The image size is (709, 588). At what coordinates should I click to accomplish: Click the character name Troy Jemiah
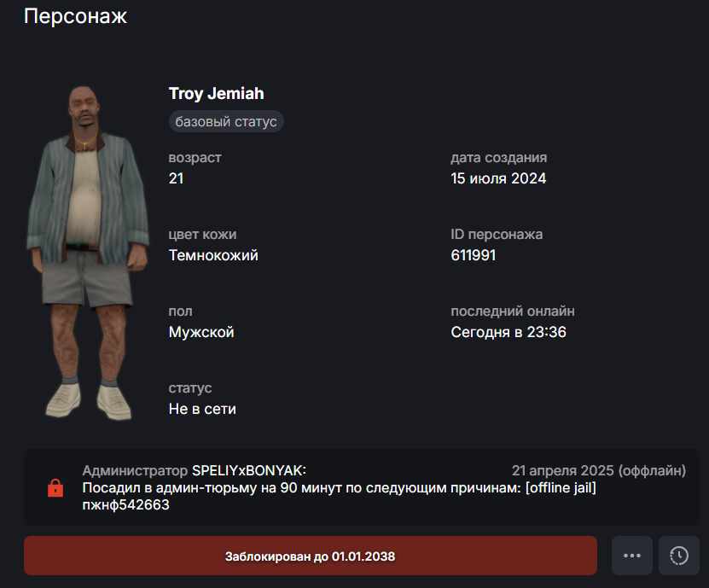pos(216,94)
